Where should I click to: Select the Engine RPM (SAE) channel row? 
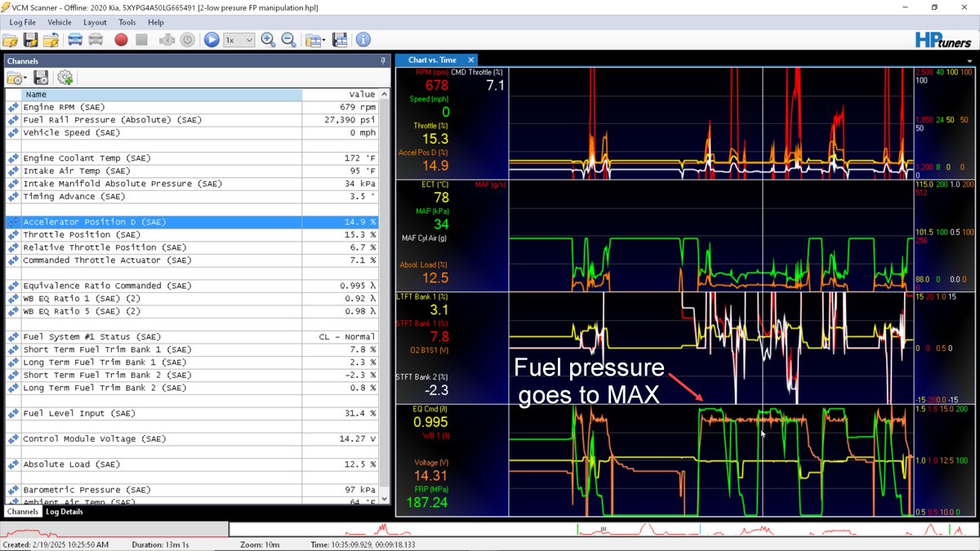(x=192, y=107)
